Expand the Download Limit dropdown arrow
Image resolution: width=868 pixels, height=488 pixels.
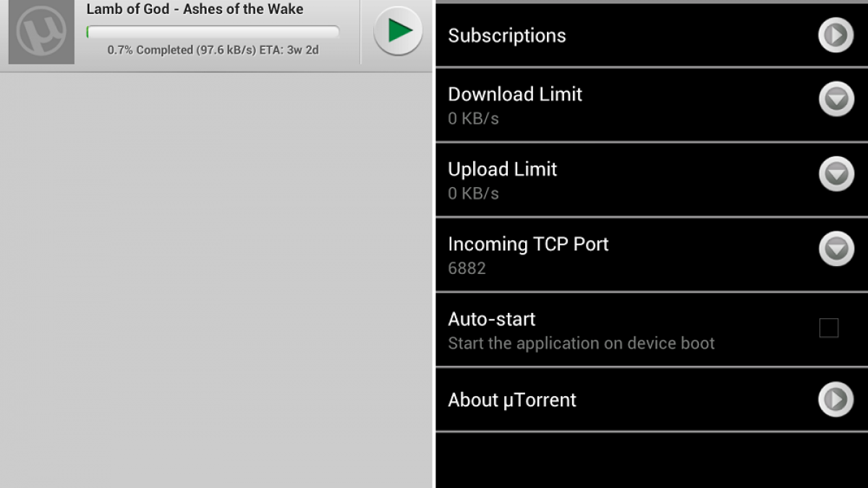[x=836, y=99]
